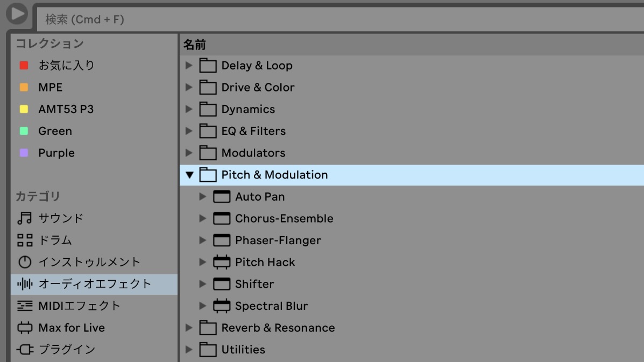Click the 名前 column header

195,45
